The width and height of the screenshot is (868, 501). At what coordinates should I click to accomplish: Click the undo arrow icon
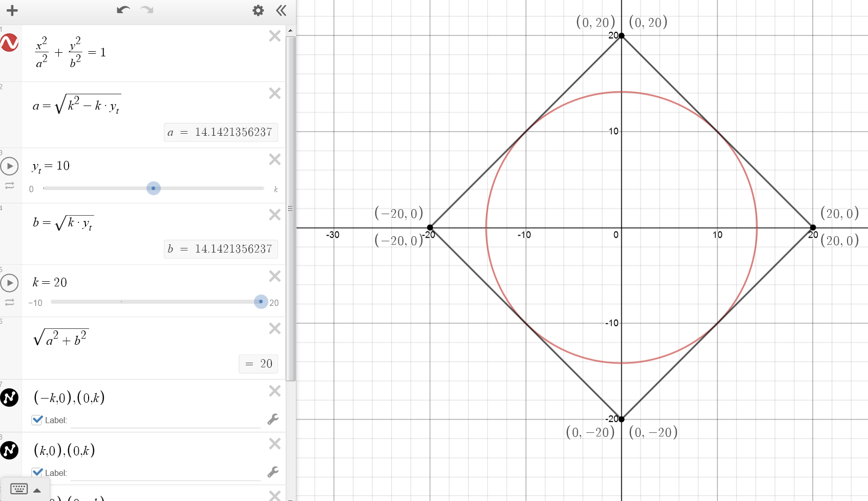point(123,10)
